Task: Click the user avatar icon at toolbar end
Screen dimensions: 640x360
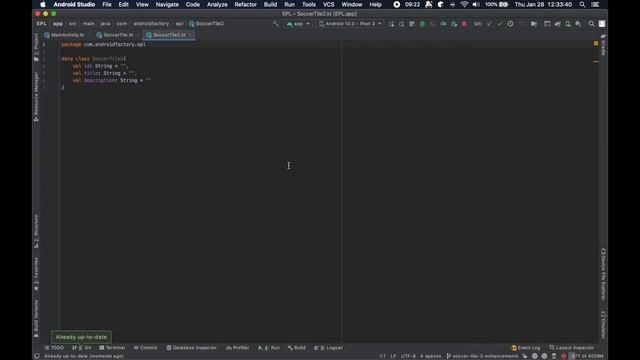Action: click(602, 24)
